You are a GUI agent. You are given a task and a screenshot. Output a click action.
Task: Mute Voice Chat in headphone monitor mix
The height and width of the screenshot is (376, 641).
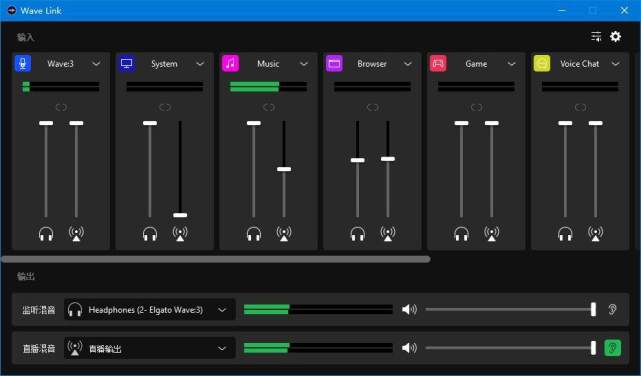coord(565,234)
